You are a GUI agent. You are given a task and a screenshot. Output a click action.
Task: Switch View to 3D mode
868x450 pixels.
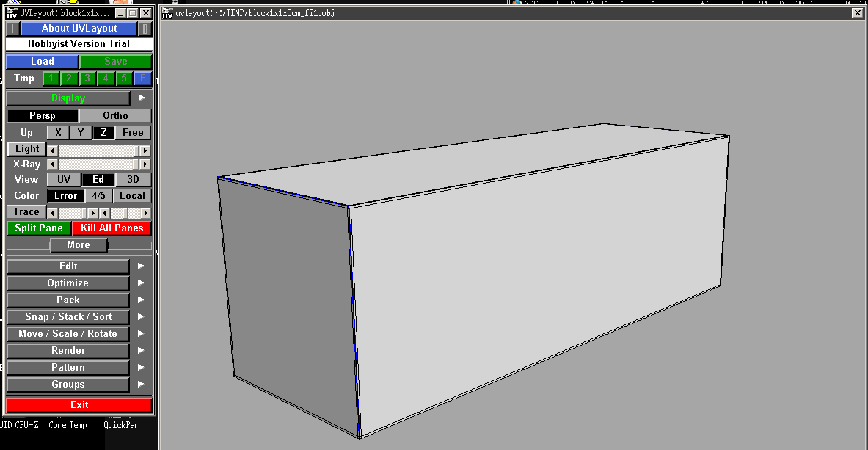[133, 180]
